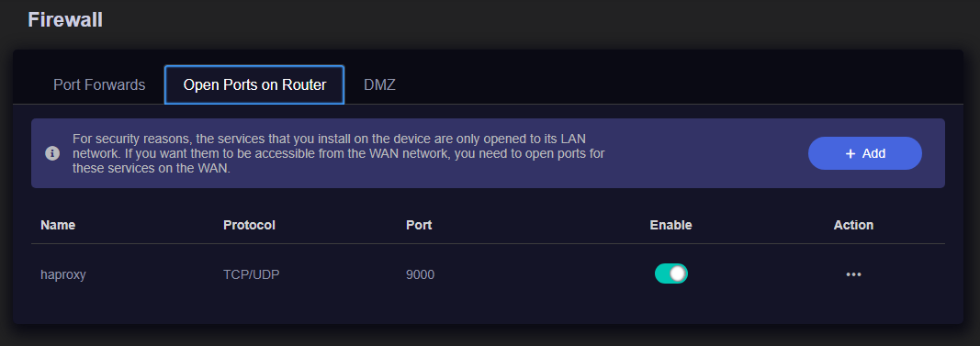This screenshot has width=980, height=346.
Task: Click the Name column header
Action: click(x=58, y=225)
